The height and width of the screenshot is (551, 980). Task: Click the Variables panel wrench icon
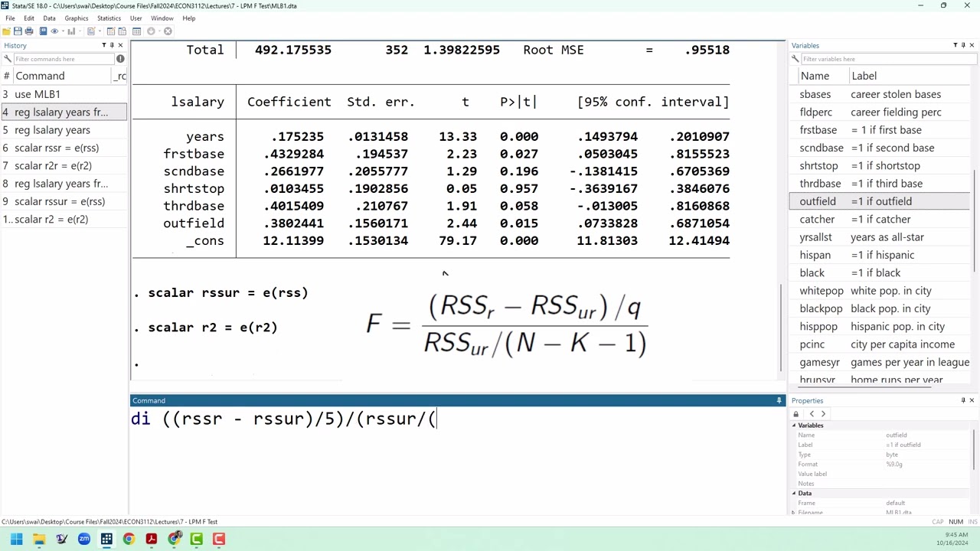pyautogui.click(x=795, y=59)
